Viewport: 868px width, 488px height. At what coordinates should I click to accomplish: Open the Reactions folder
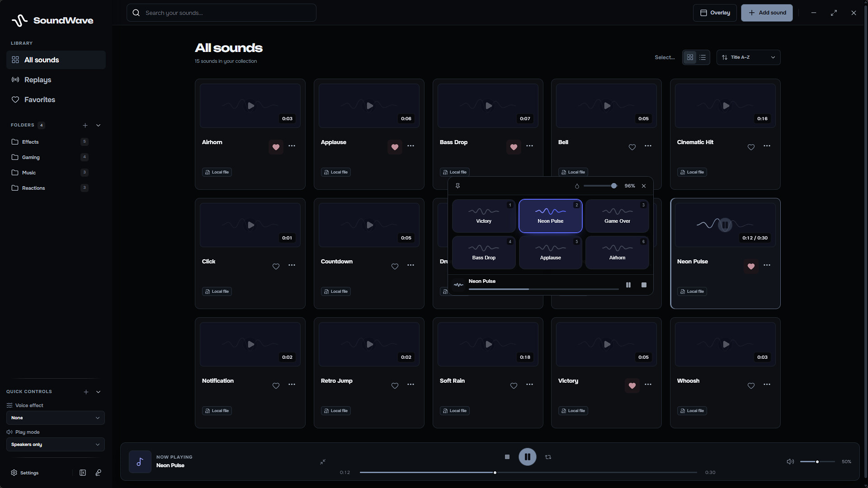coord(50,188)
